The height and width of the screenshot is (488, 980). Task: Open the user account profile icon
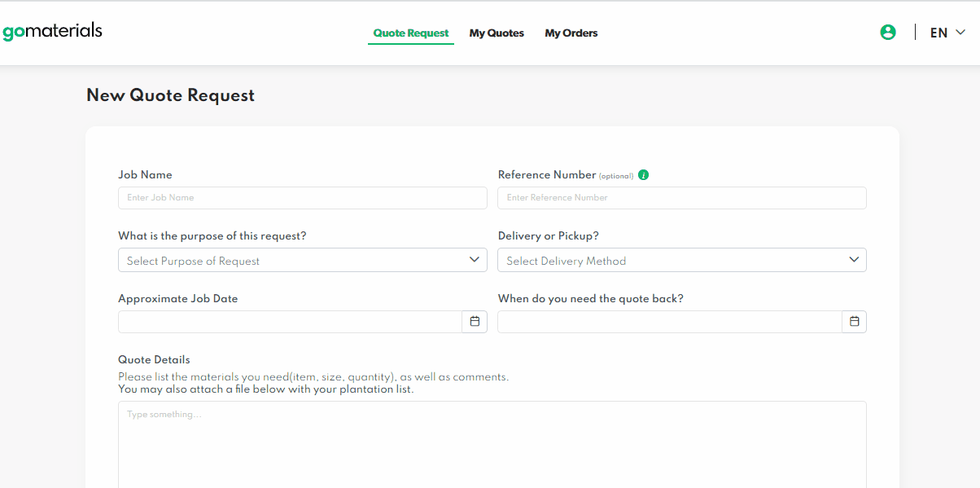coord(888,33)
